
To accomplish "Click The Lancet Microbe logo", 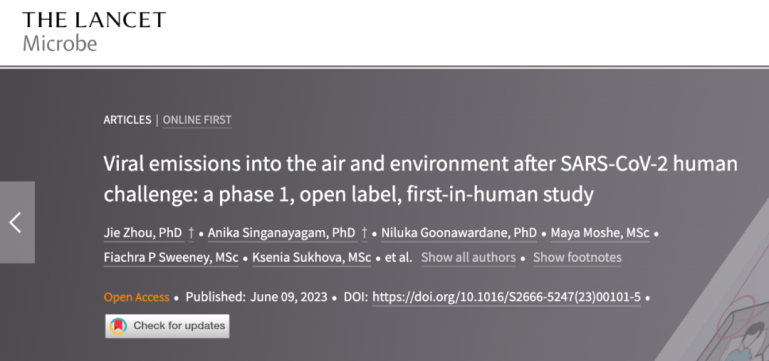I will 94,31.
